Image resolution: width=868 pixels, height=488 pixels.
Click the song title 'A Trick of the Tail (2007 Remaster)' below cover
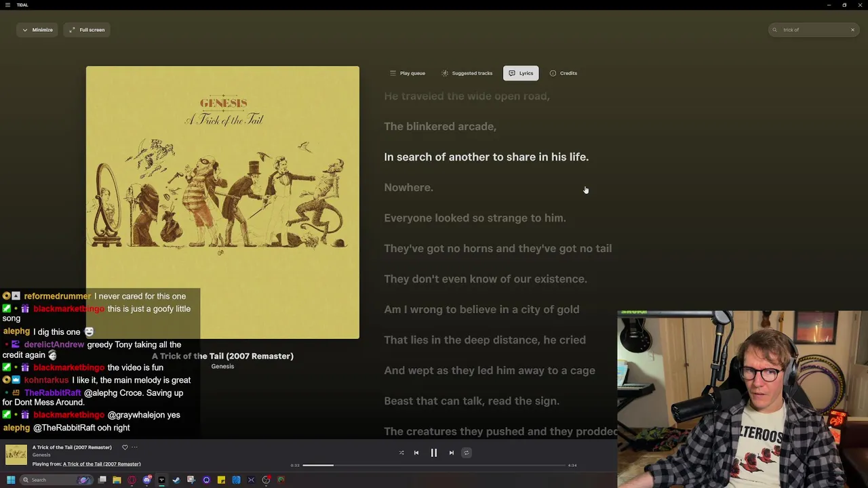pyautogui.click(x=222, y=356)
